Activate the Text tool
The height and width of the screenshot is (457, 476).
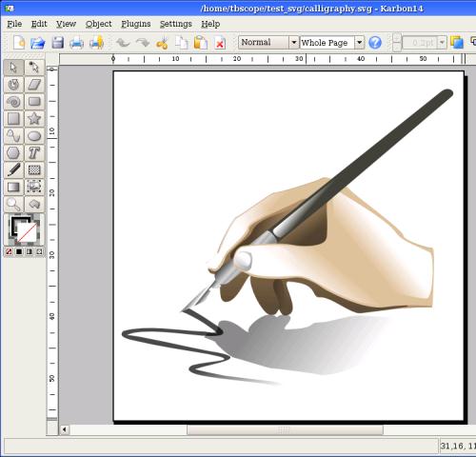pyautogui.click(x=34, y=153)
